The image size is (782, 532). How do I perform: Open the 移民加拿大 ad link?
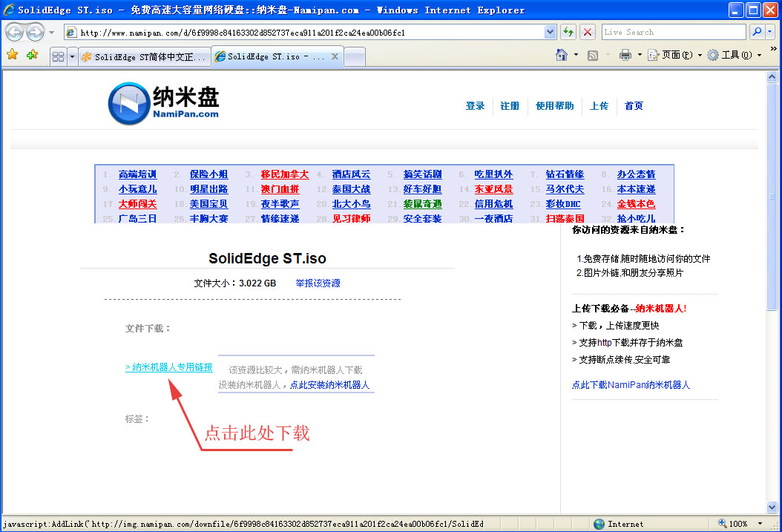pos(285,174)
